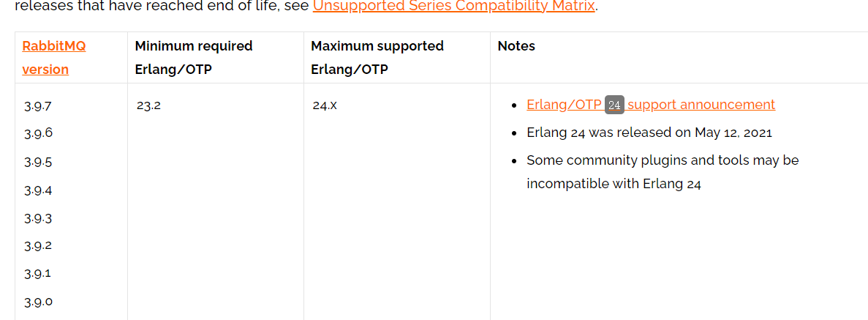Image resolution: width=868 pixels, height=320 pixels.
Task: Click on version 3.9.2
Action: click(38, 246)
